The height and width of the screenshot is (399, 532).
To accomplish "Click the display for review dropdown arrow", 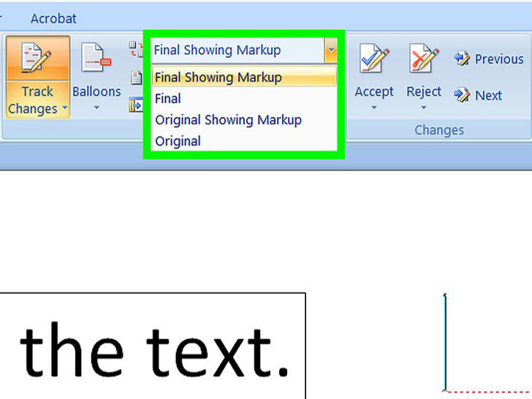I will point(331,50).
